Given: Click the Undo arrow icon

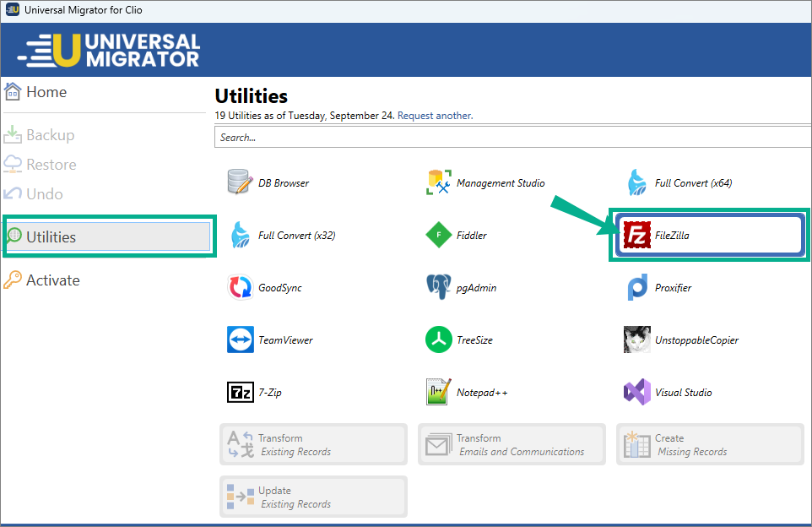Looking at the screenshot, I should click(13, 193).
